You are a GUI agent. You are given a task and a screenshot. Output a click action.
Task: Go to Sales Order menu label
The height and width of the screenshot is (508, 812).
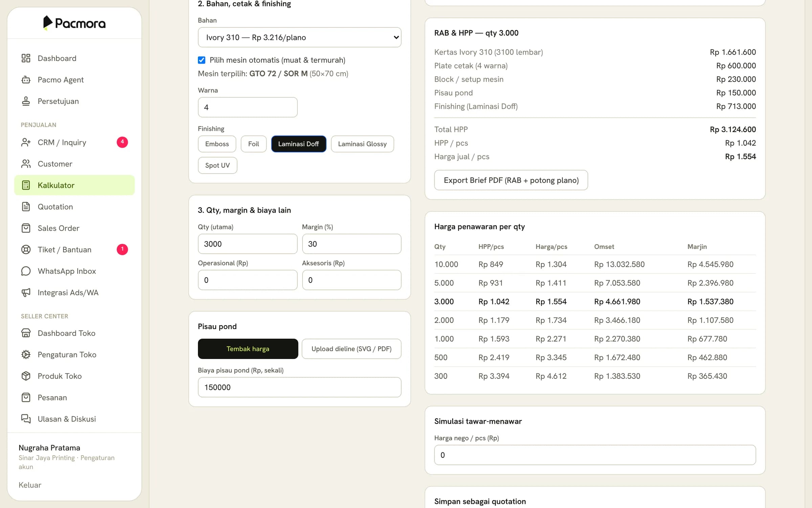[x=59, y=228]
